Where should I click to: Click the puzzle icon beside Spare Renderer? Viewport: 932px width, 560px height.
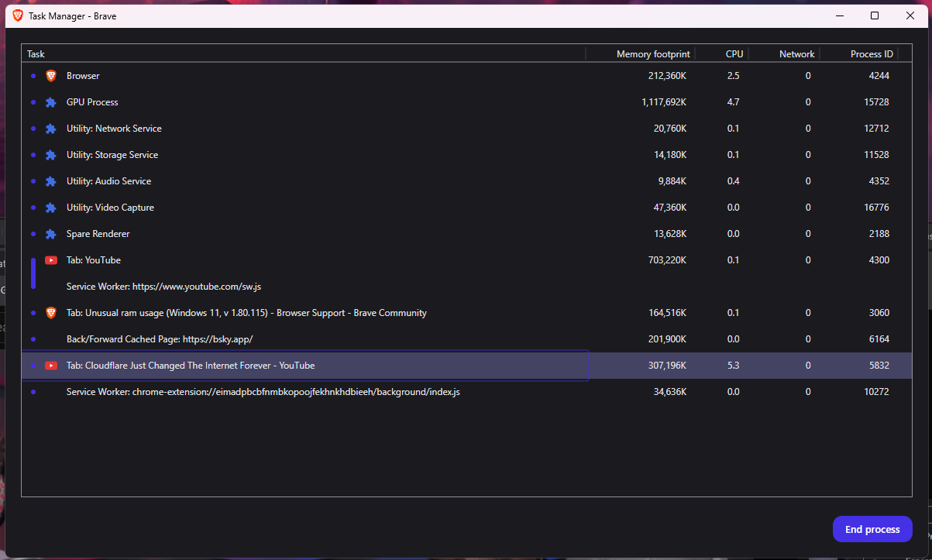tap(51, 234)
